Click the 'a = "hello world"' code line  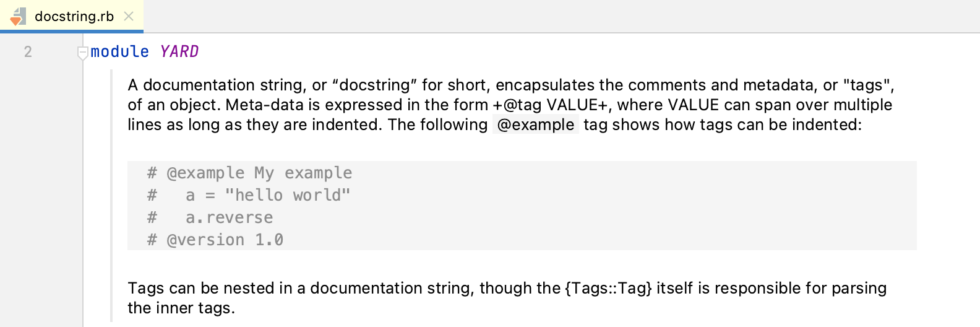[268, 195]
